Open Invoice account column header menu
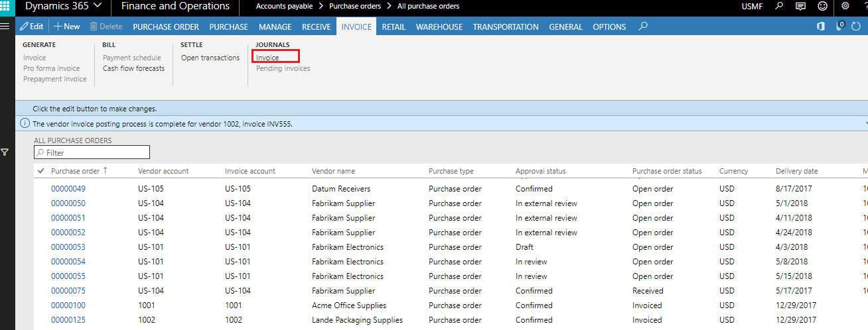Viewport: 868px width, 330px height. (250, 171)
